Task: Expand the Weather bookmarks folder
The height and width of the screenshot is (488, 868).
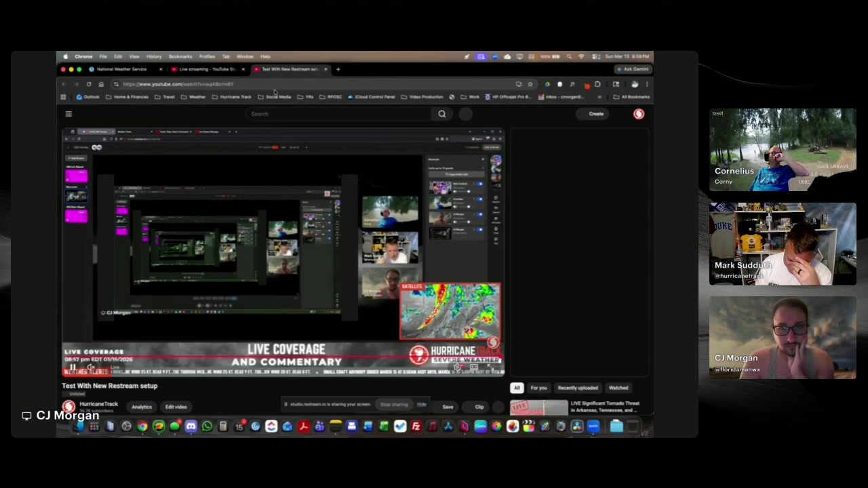Action: (193, 97)
